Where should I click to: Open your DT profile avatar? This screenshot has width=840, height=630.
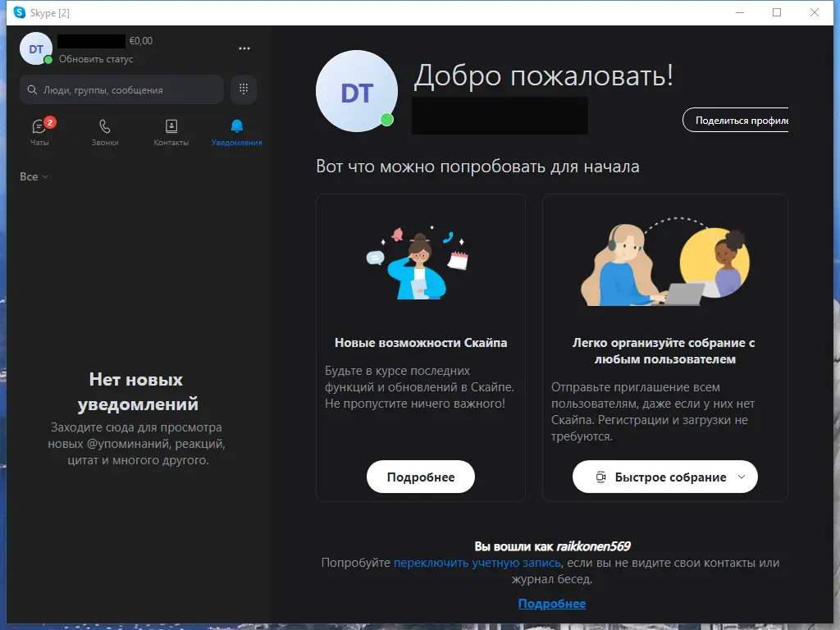(x=34, y=48)
